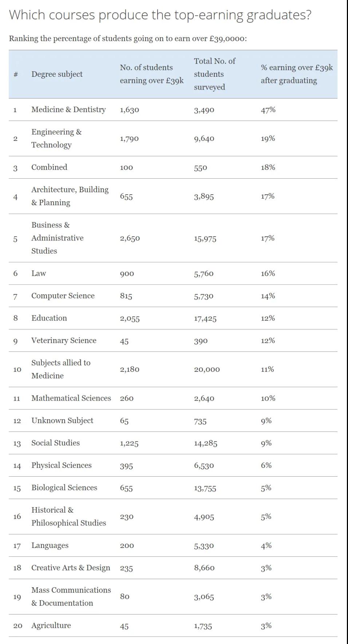The image size is (348, 644).
Task: Click the '% earning over £39k after graduating' header
Action: click(297, 74)
